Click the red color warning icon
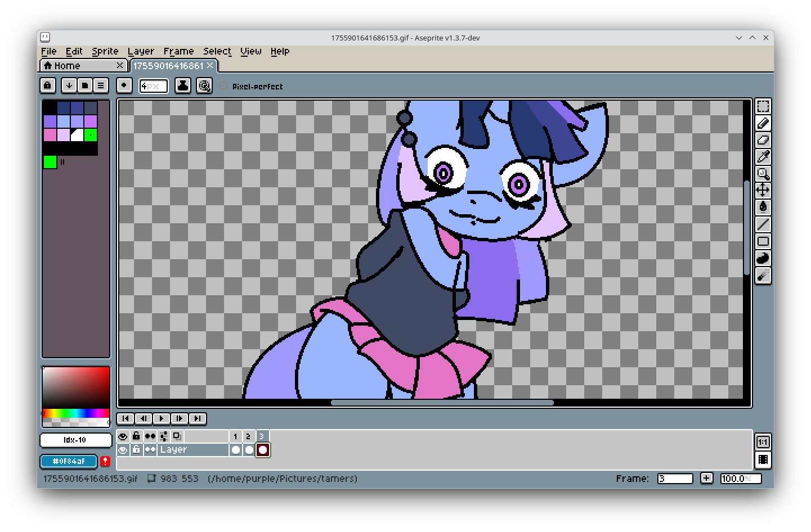 (105, 461)
